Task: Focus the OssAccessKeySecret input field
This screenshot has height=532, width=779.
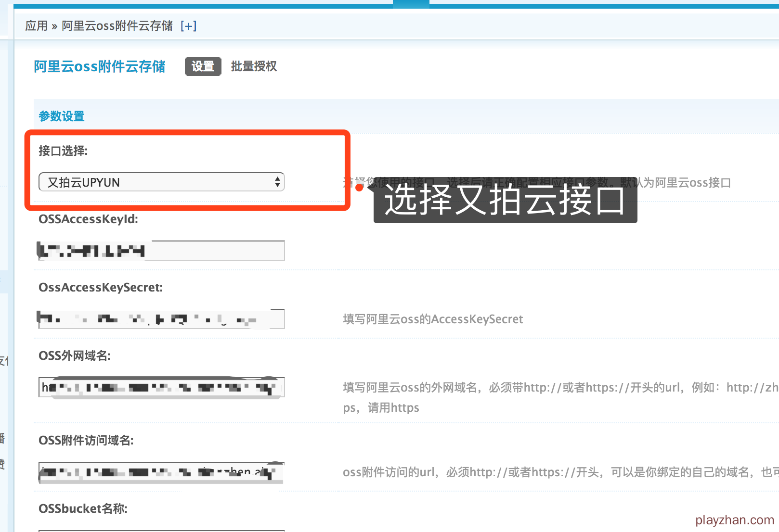Action: tap(161, 319)
